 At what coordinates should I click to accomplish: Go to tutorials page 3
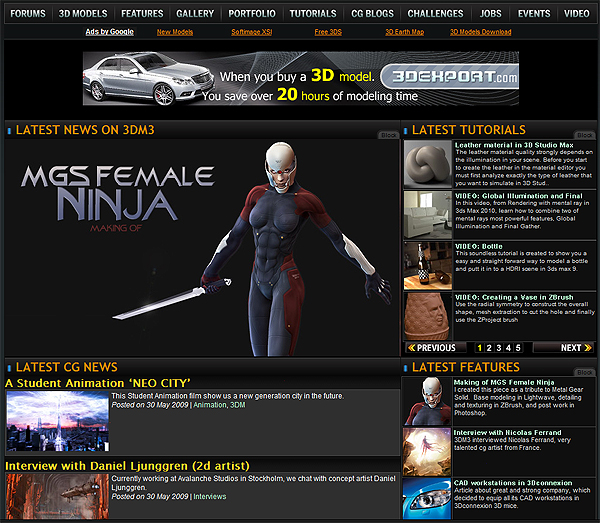pos(499,348)
